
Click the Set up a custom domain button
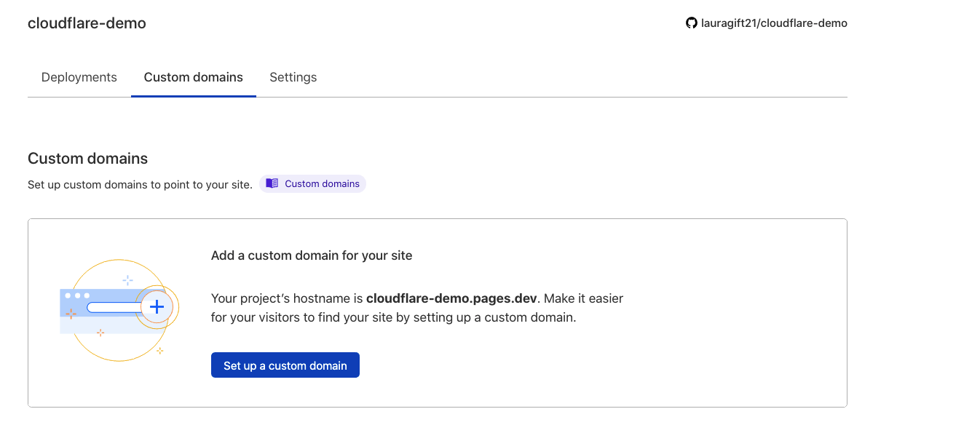click(285, 365)
